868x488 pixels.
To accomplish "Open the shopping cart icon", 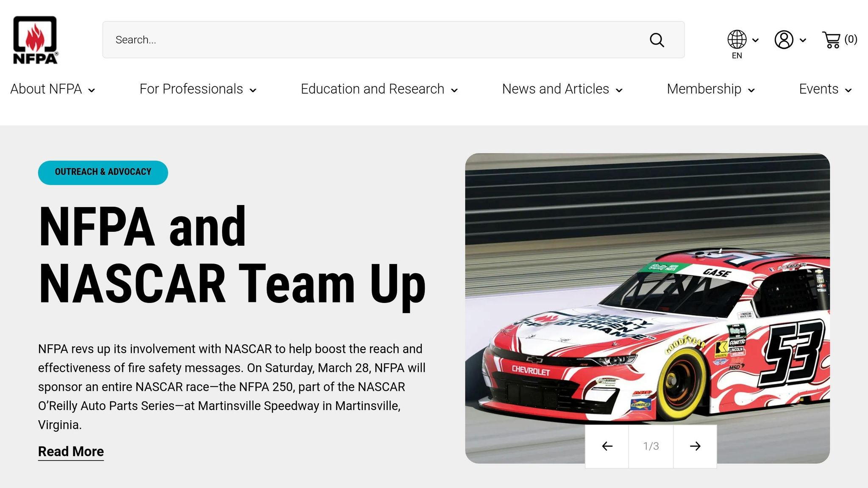I will (831, 40).
